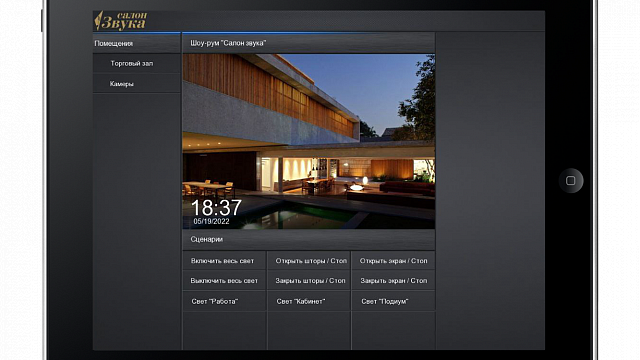Screen dimensions: 640x360
Task: Select Свет "Кабинет" lighting scene
Action: click(309, 301)
